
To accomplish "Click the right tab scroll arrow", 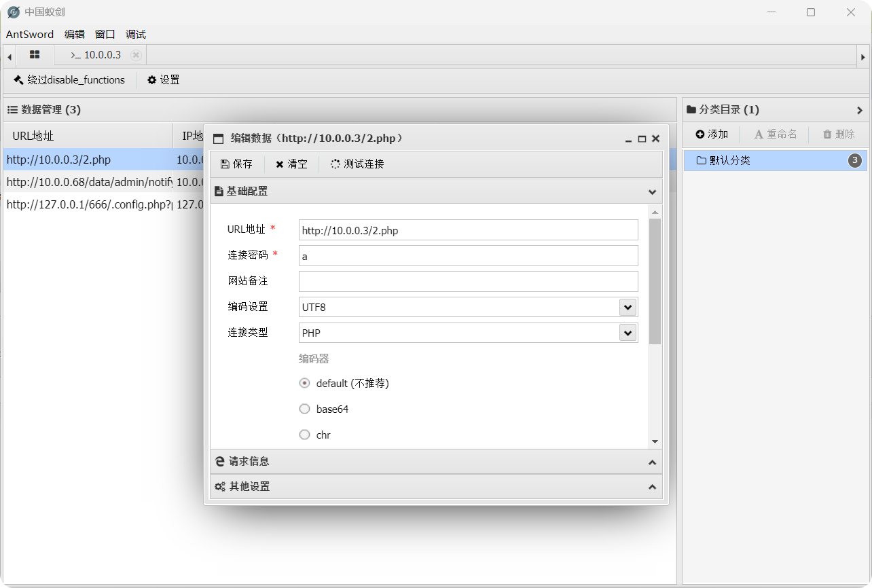I will (862, 56).
